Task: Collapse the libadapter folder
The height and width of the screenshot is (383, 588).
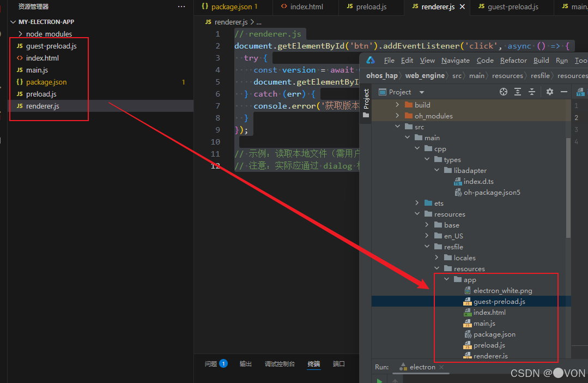Action: click(437, 170)
